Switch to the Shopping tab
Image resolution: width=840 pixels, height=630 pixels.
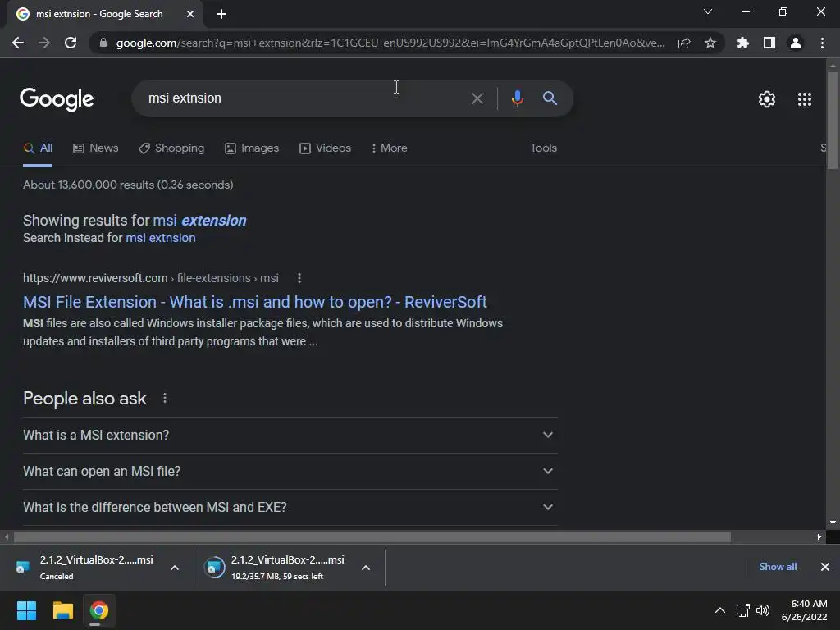click(x=171, y=148)
